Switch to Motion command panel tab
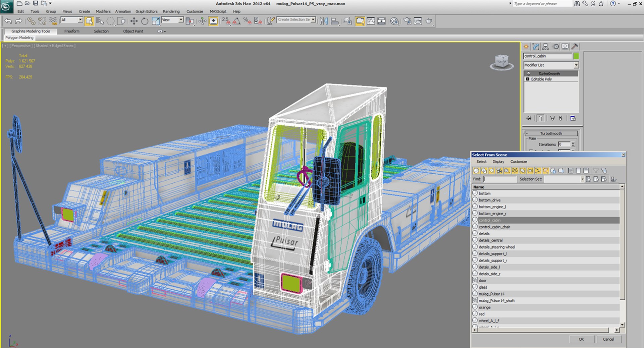644x348 pixels. [556, 47]
